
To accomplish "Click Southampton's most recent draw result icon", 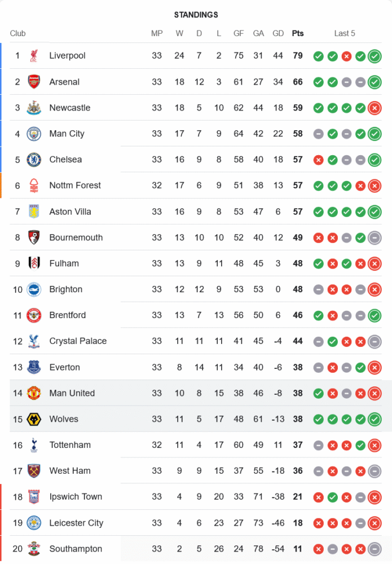I will click(374, 549).
